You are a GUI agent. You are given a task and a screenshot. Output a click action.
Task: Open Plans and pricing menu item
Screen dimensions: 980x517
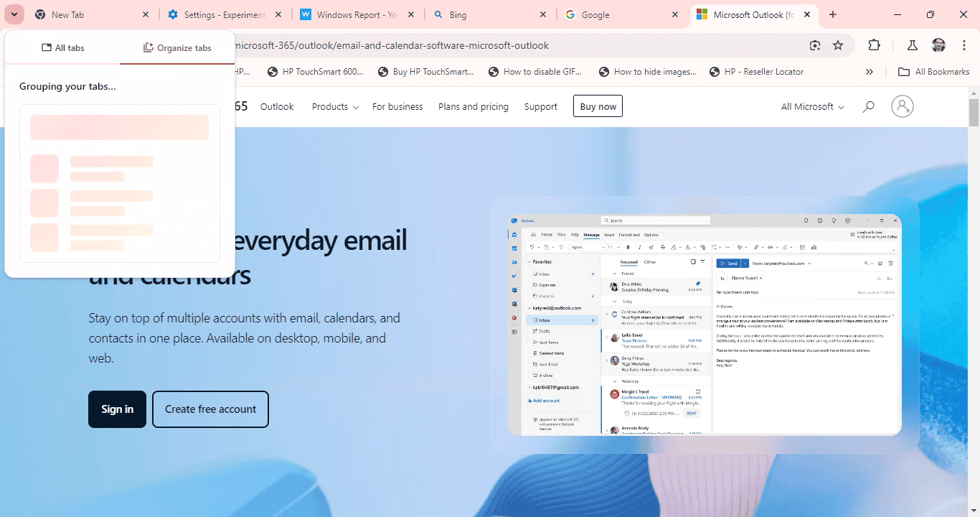tap(473, 106)
